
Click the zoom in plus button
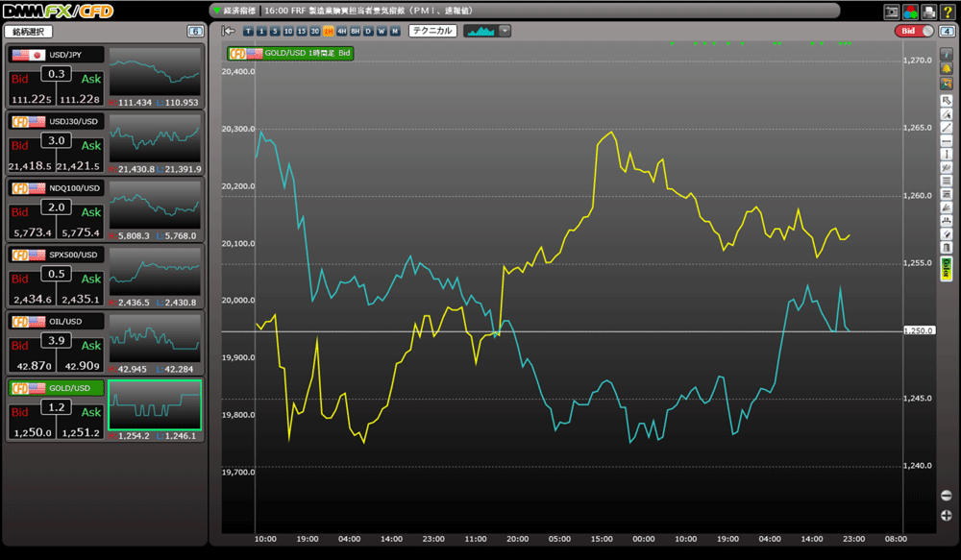point(947,516)
